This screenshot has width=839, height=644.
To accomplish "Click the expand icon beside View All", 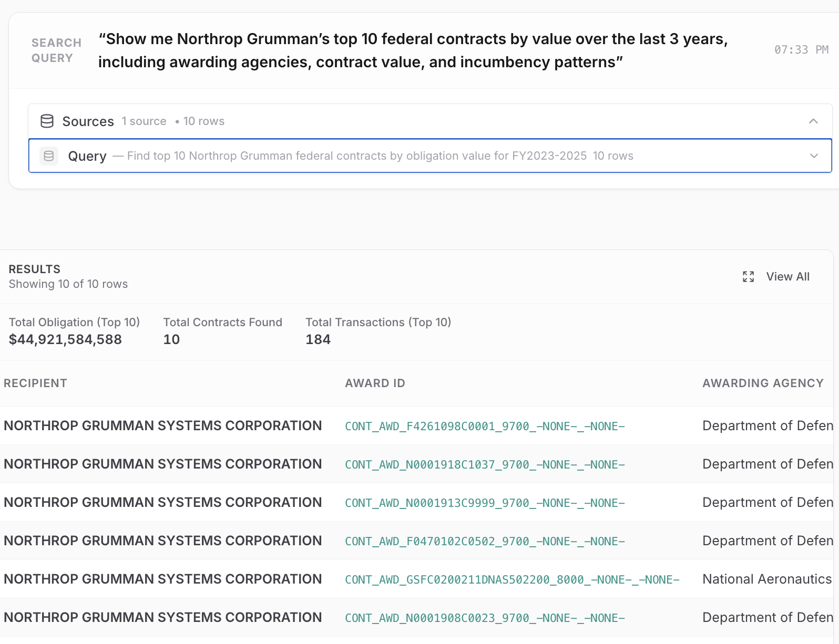I will tap(748, 277).
